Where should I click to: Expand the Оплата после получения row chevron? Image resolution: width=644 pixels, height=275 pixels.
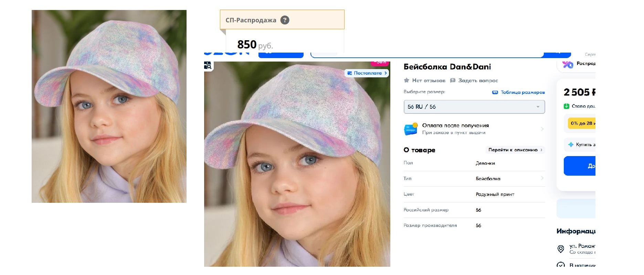(x=542, y=129)
